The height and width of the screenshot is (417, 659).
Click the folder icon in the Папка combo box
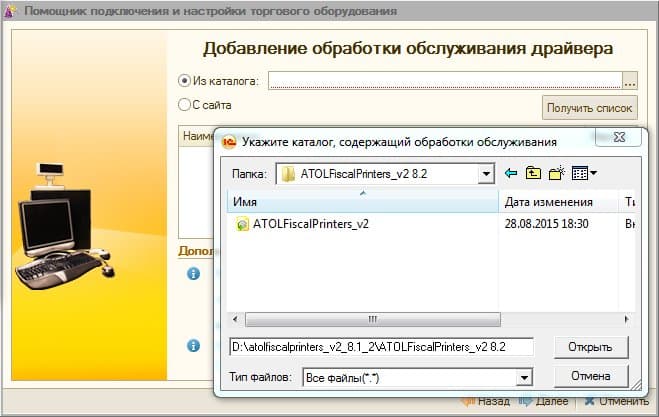288,174
